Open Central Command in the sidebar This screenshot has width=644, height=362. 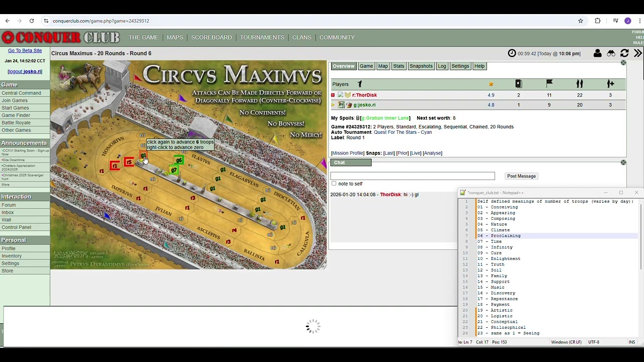coord(21,93)
